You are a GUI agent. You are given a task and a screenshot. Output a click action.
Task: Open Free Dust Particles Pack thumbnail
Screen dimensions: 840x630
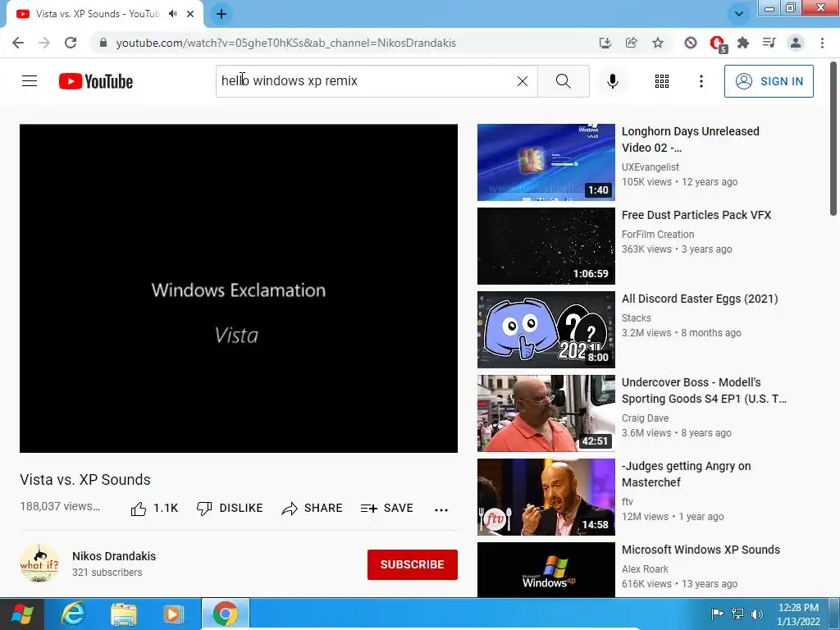[x=546, y=246]
